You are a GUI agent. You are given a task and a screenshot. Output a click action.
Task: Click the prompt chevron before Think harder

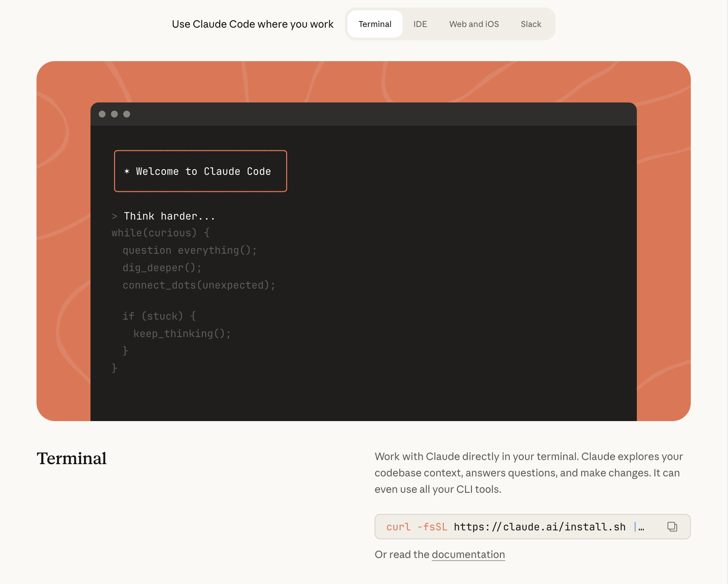coord(114,216)
